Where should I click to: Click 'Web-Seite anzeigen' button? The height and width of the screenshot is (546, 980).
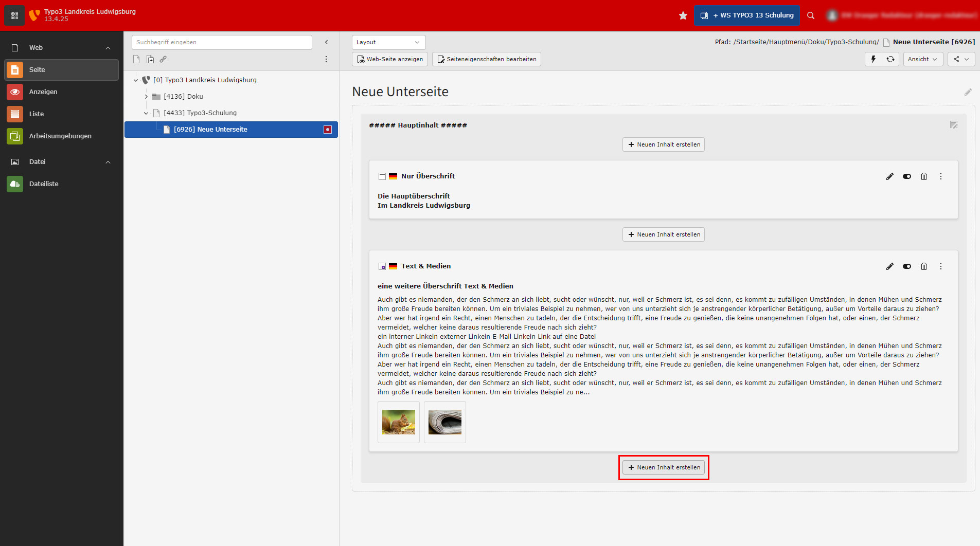click(x=390, y=59)
